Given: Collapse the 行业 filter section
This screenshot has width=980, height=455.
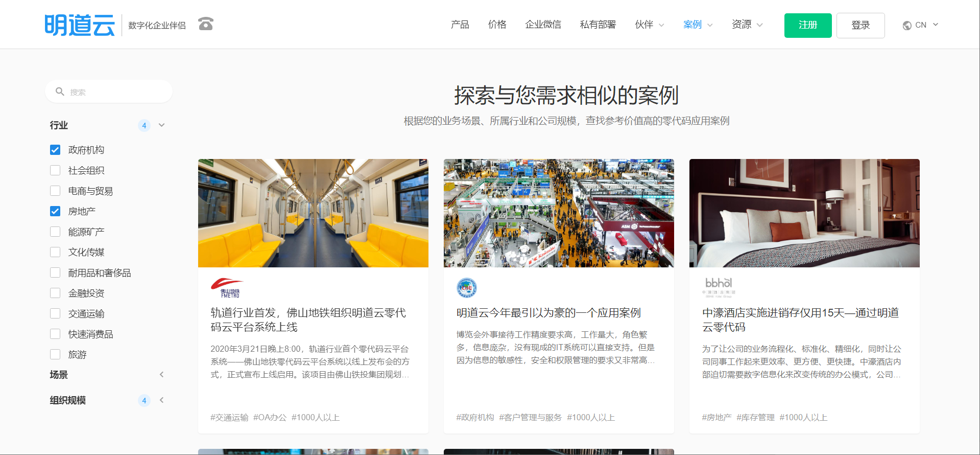Looking at the screenshot, I should pos(162,125).
